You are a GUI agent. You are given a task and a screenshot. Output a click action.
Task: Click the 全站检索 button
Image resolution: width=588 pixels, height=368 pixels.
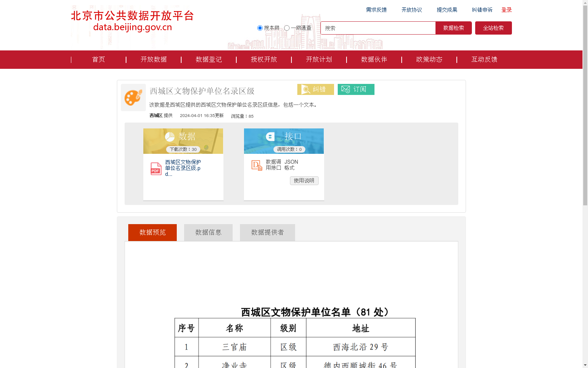[494, 28]
